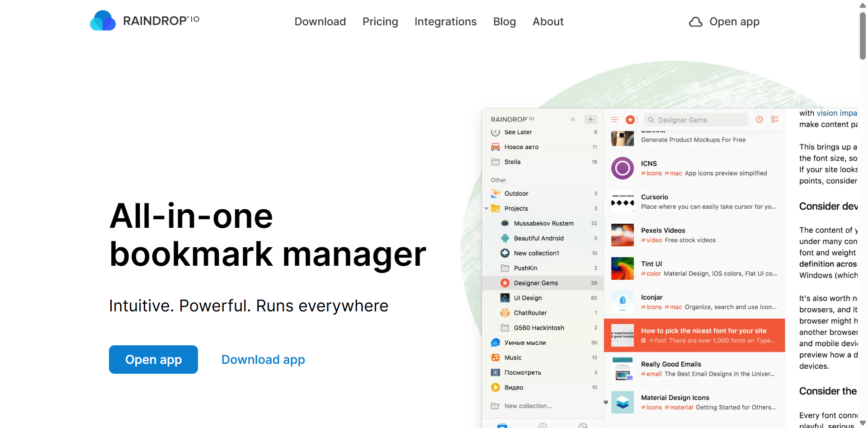Click the Видео play icon
868x428 pixels.
tap(495, 387)
